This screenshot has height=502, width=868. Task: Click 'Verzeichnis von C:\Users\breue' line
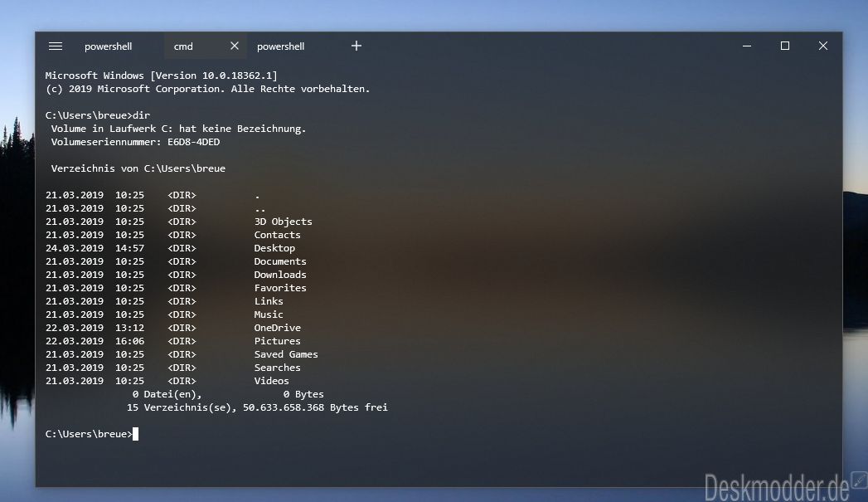coord(138,168)
